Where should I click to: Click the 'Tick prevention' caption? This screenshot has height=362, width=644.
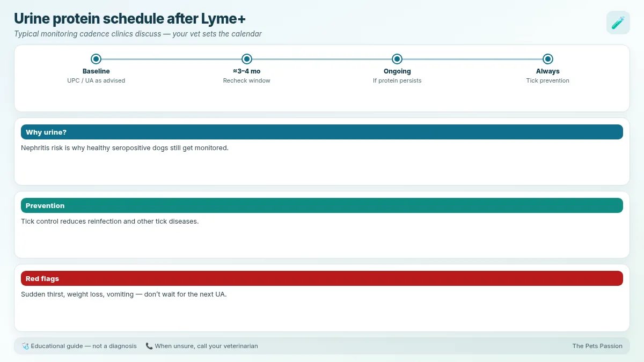[547, 80]
